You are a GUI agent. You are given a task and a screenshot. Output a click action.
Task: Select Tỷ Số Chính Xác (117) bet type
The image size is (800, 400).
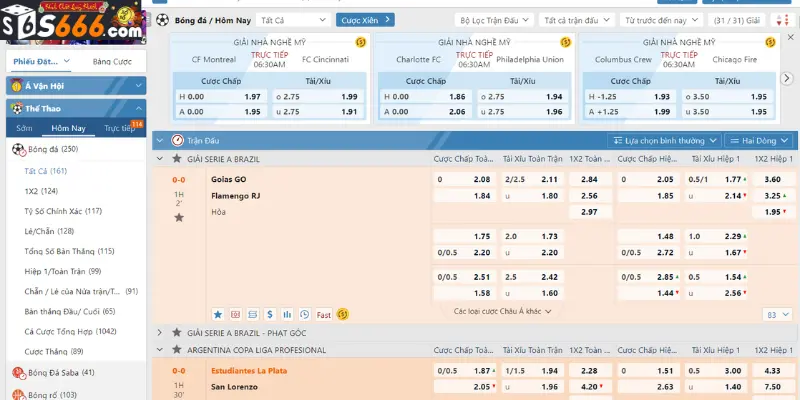click(x=63, y=211)
